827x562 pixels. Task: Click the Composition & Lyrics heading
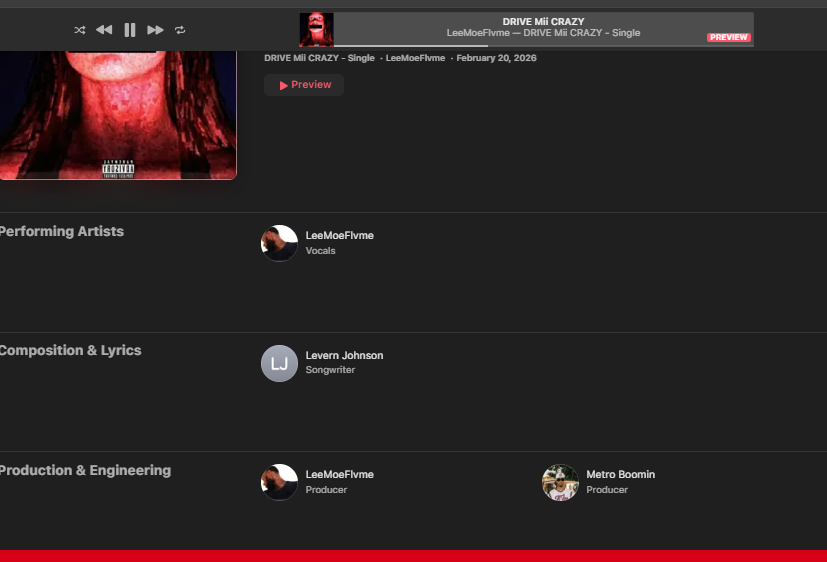click(x=71, y=351)
